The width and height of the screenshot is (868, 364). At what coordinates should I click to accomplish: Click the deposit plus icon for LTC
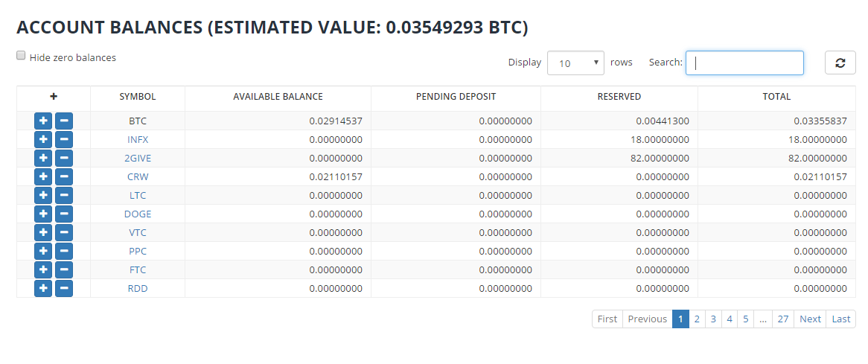point(43,195)
